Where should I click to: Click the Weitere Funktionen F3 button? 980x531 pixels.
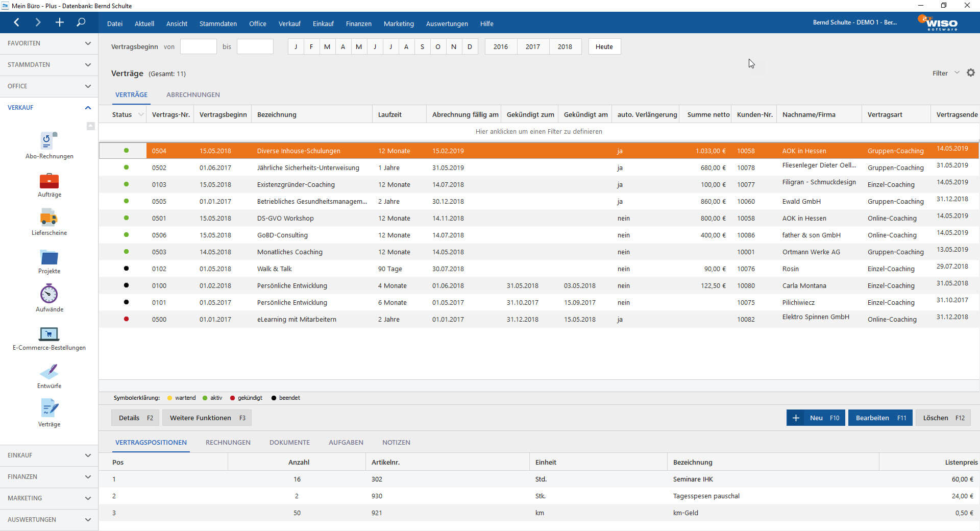pos(207,418)
